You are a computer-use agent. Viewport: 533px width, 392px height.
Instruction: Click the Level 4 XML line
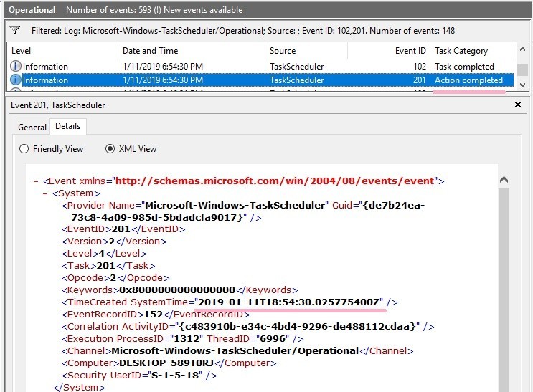click(x=104, y=254)
